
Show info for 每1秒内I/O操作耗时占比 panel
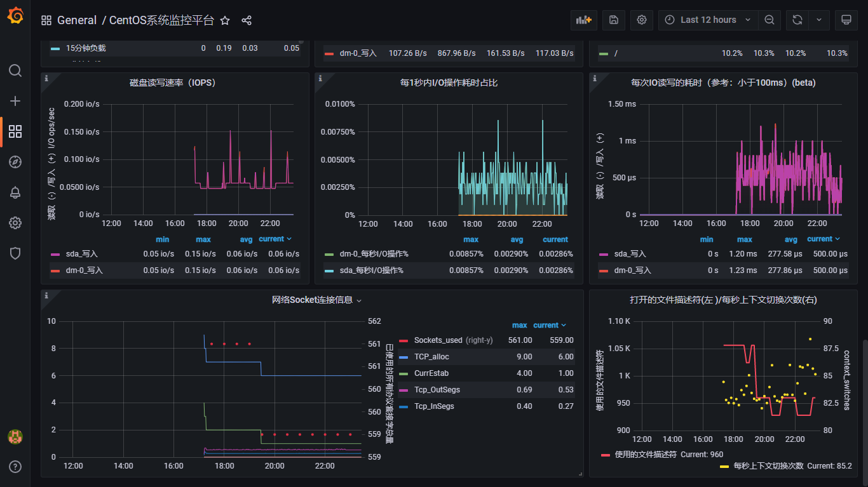[320, 78]
